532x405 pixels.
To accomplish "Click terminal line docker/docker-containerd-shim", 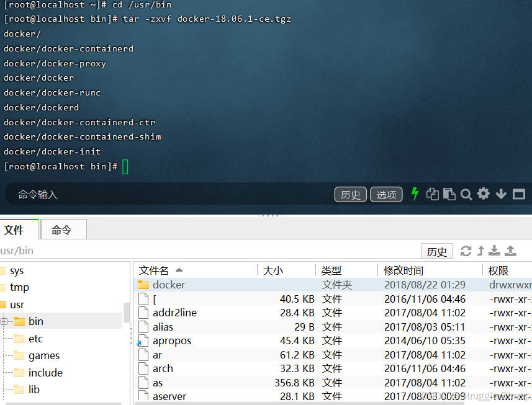I will tap(83, 137).
